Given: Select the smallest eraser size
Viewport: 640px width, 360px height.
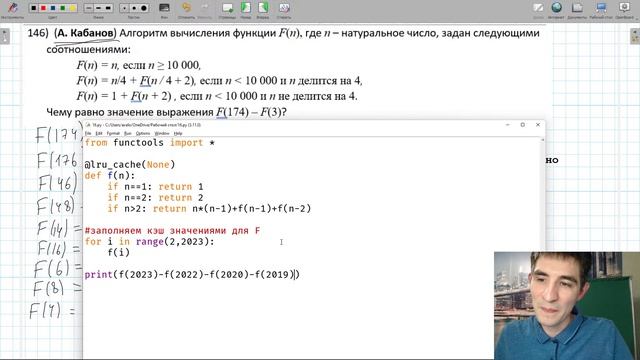Looking at the screenshot, I should [x=124, y=8].
